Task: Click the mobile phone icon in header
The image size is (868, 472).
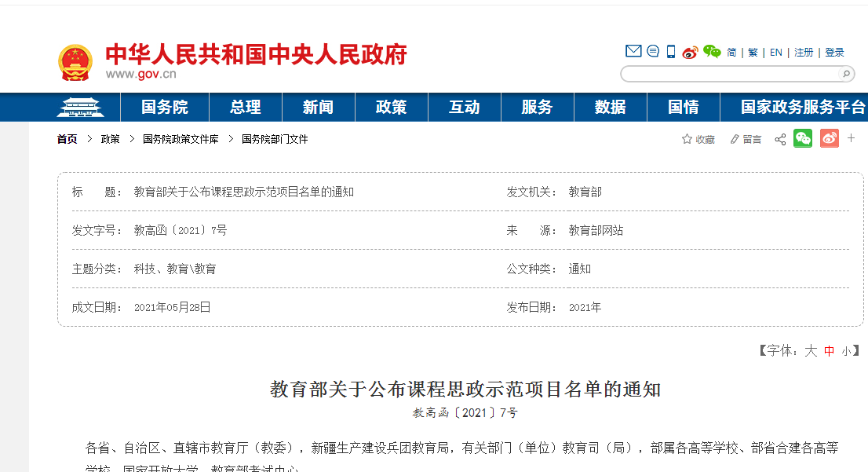Action: point(671,52)
